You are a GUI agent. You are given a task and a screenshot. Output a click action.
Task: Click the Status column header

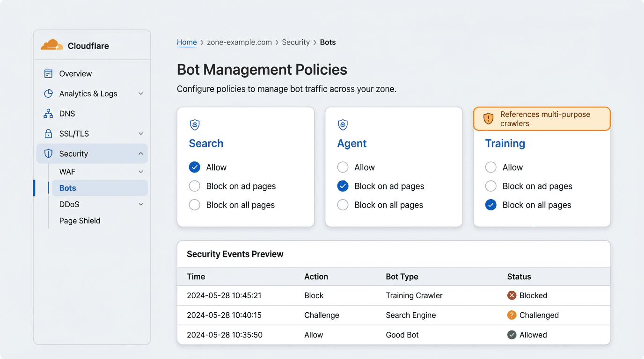(519, 276)
